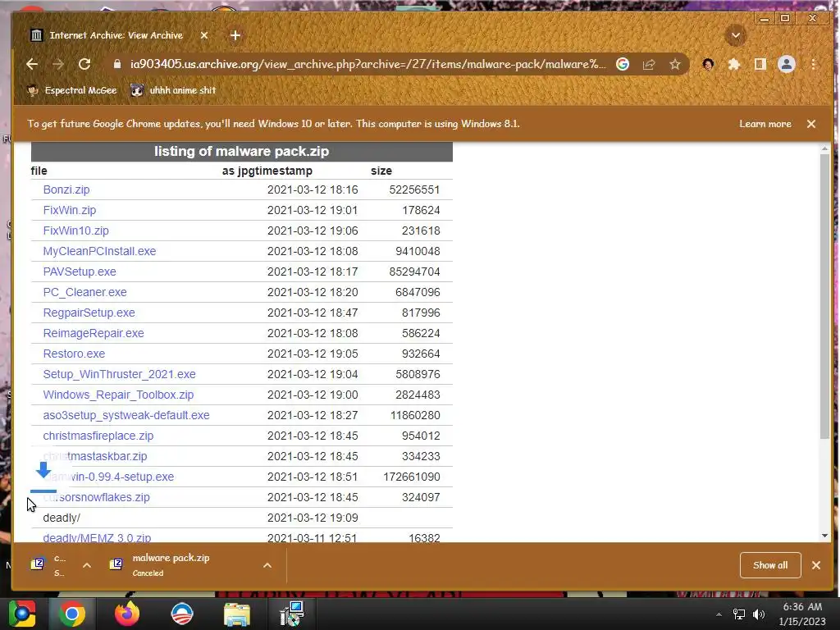Open the FixWin.zip link

[70, 210]
